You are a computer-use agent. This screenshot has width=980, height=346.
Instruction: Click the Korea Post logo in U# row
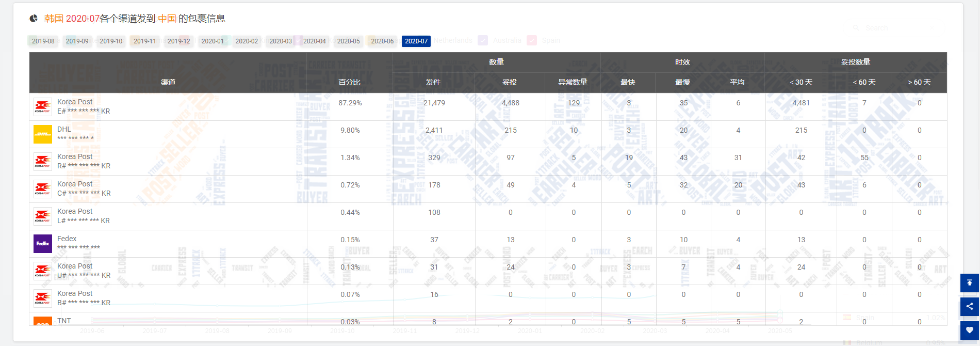click(43, 271)
